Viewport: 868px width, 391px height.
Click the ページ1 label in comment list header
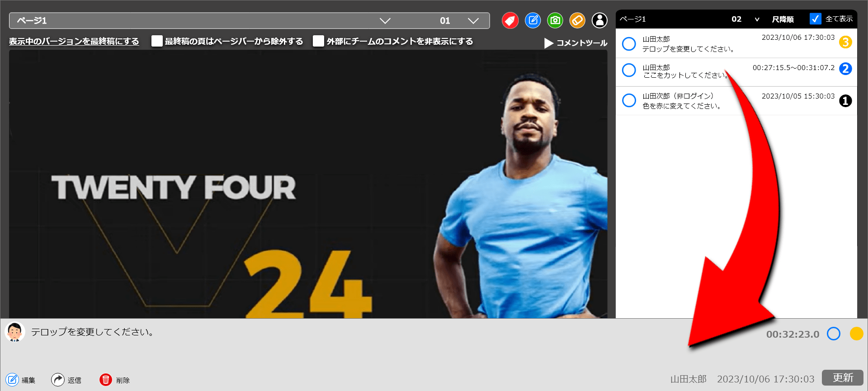click(632, 19)
